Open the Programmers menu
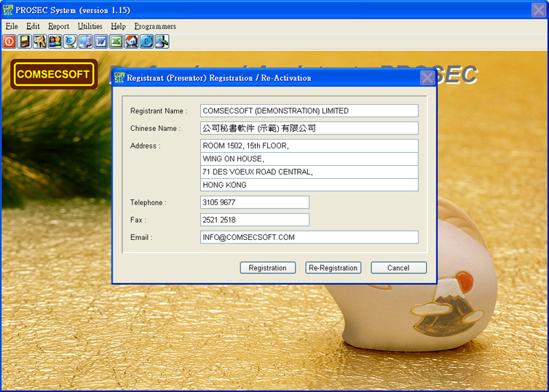 click(x=155, y=26)
